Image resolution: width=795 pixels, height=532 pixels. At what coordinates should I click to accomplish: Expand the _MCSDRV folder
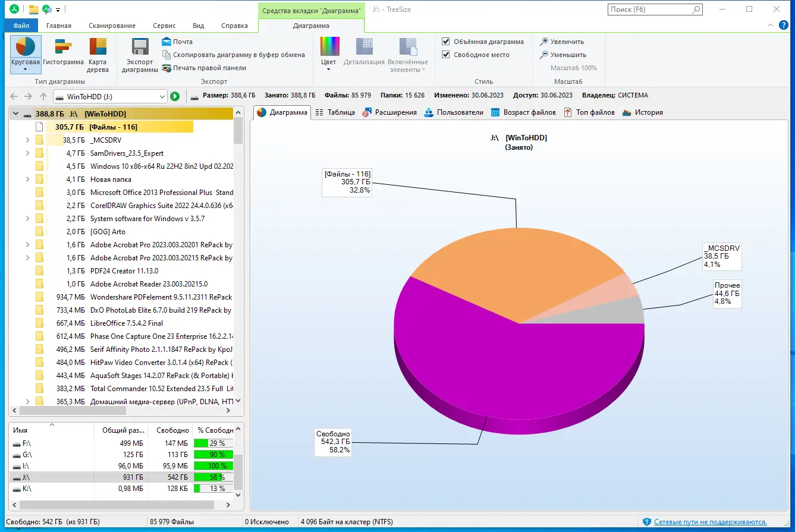[27, 140]
